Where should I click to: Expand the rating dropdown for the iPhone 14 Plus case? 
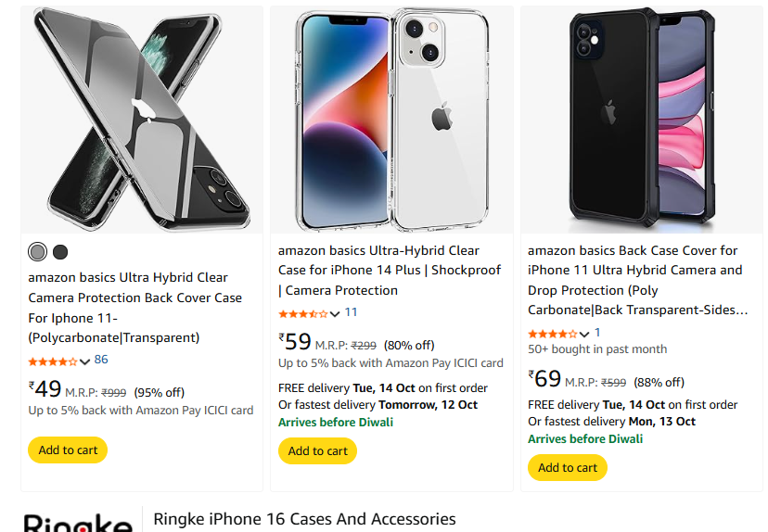[x=336, y=314]
